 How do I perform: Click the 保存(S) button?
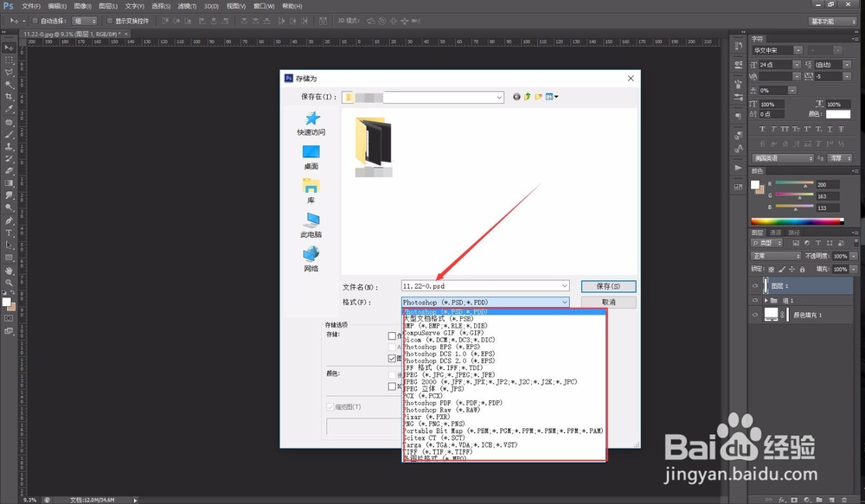tap(608, 286)
